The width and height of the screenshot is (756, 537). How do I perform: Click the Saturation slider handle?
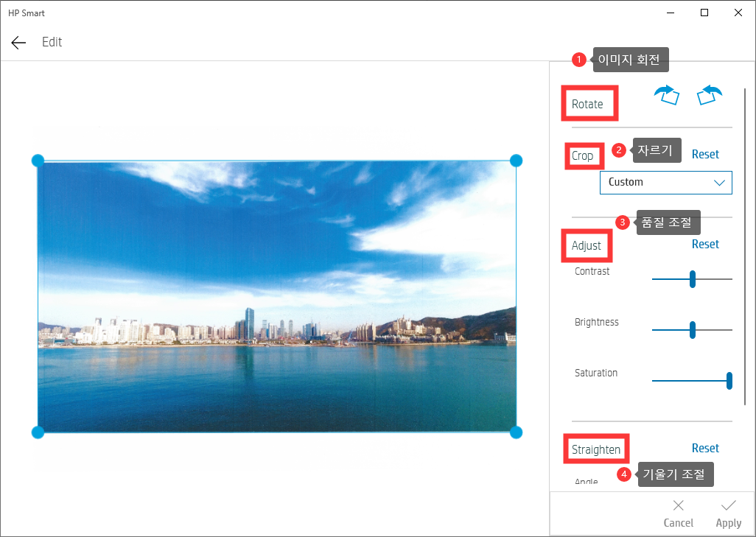[729, 381]
